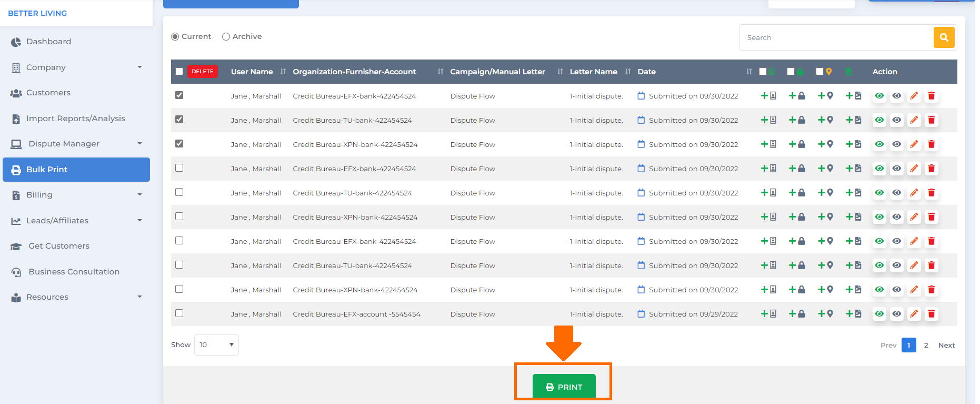Uncheck the checked EFX-bank row checkbox
Viewport: 980px width, 404px height.
point(179,95)
